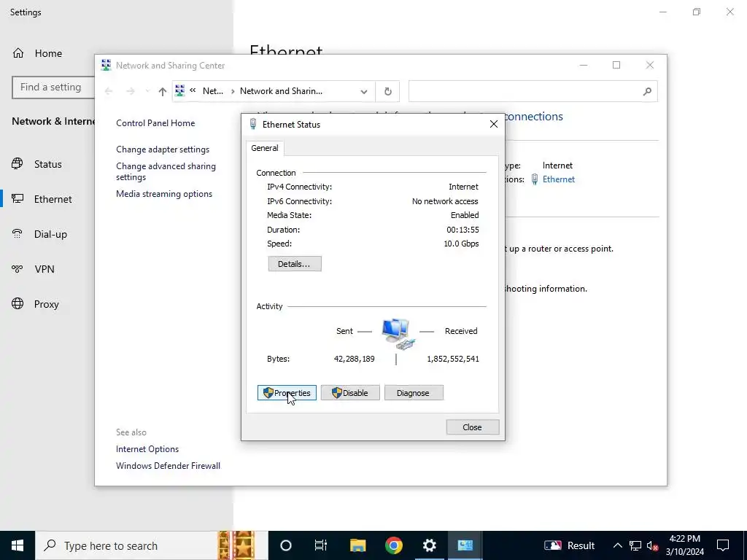
Task: Click the received bytes value 1,852,552,541
Action: (x=453, y=359)
